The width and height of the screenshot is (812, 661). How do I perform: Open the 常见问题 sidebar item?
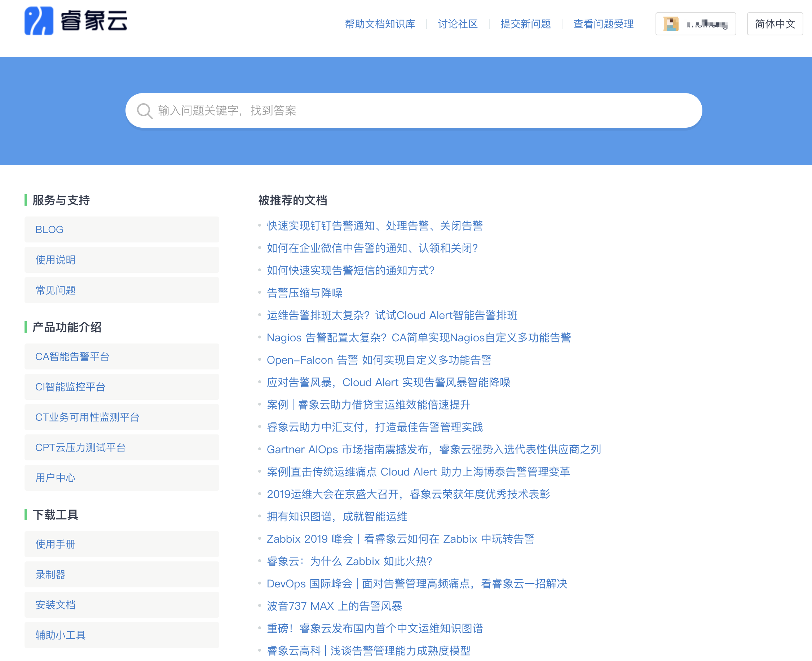pos(122,290)
